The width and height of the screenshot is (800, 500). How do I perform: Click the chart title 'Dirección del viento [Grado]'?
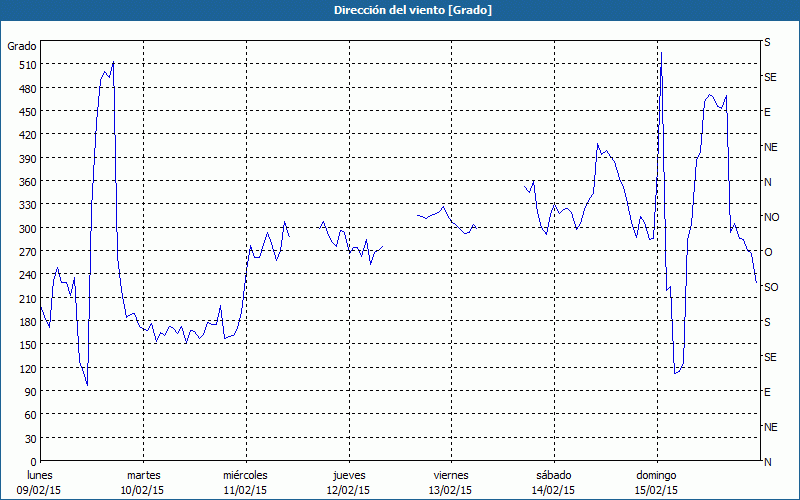(399, 10)
